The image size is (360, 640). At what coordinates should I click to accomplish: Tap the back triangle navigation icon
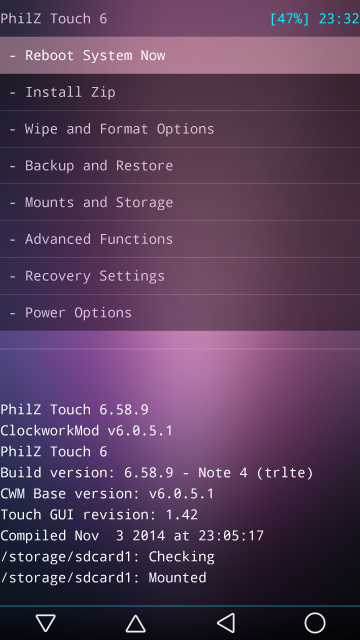click(225, 623)
